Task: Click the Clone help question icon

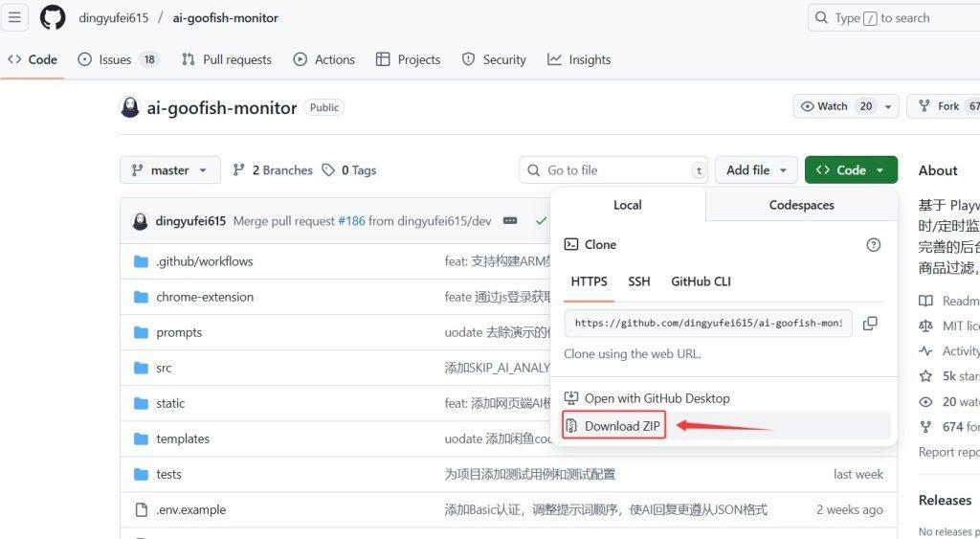Action: point(873,244)
